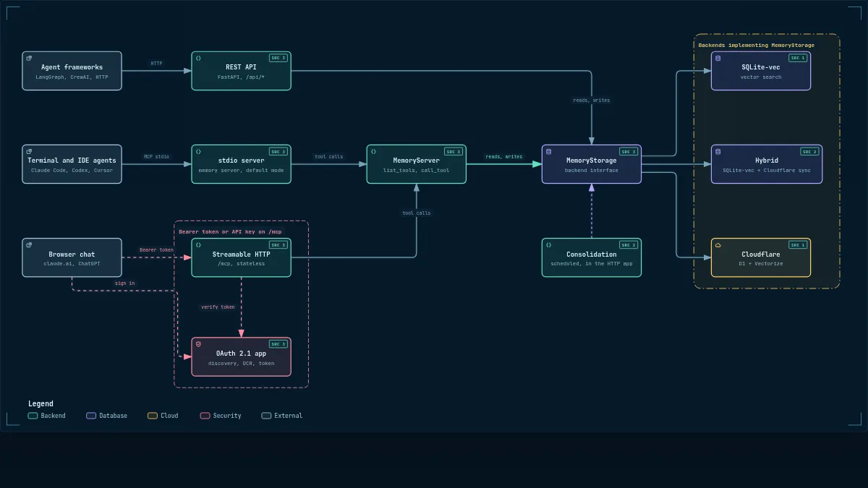Select the 'Hybrid' node title
868x488 pixels.
[767, 160]
